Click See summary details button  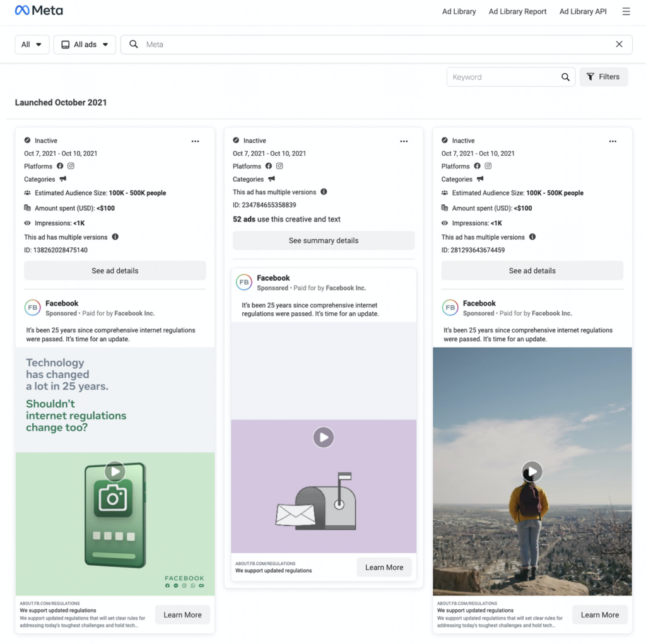(324, 240)
